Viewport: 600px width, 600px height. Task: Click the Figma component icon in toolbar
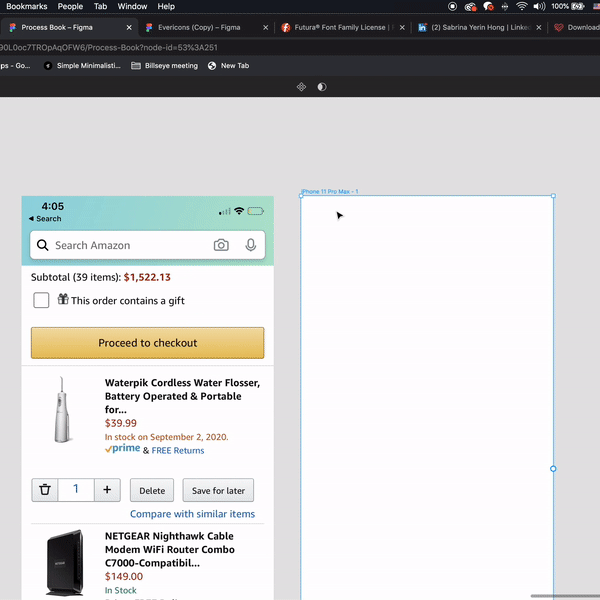pos(301,87)
